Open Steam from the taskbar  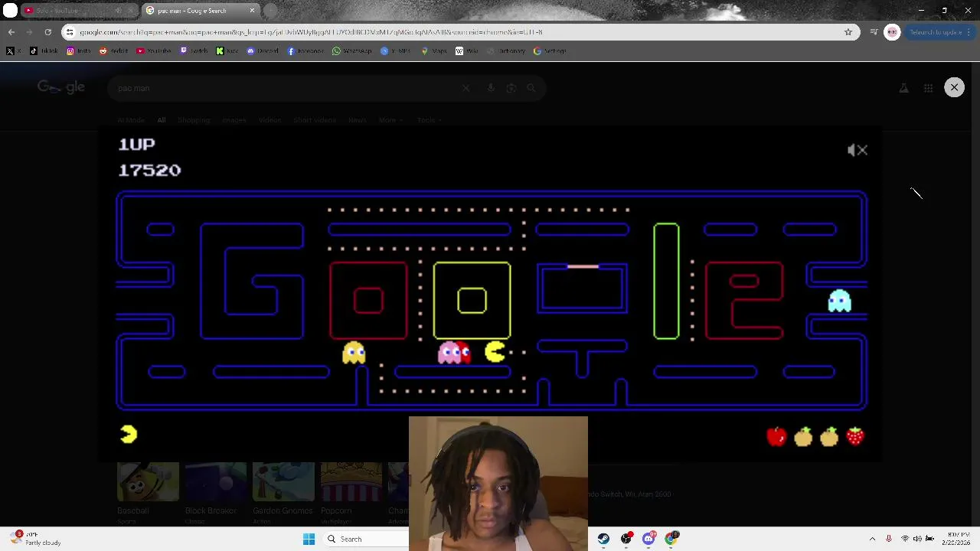point(604,539)
